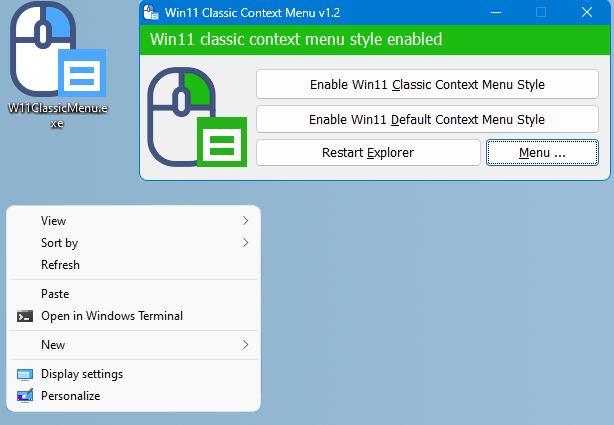Choose Paste from the context menu
Viewport: 614px width, 425px height.
134,294
